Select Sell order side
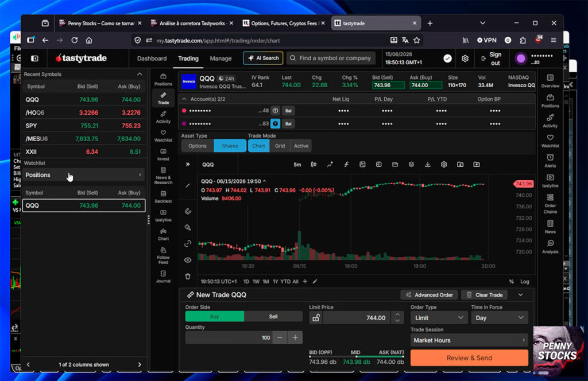Viewport: 588px width, 381px height. [x=273, y=317]
